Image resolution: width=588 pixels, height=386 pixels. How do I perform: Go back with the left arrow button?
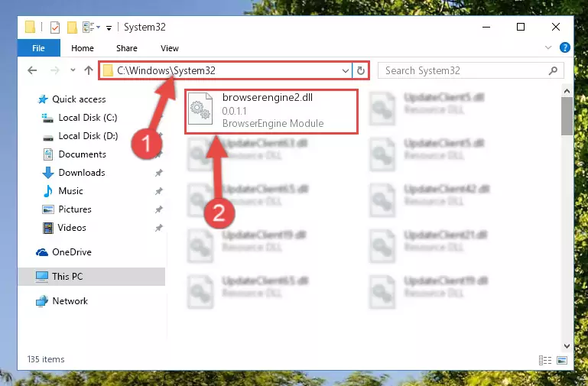33,70
